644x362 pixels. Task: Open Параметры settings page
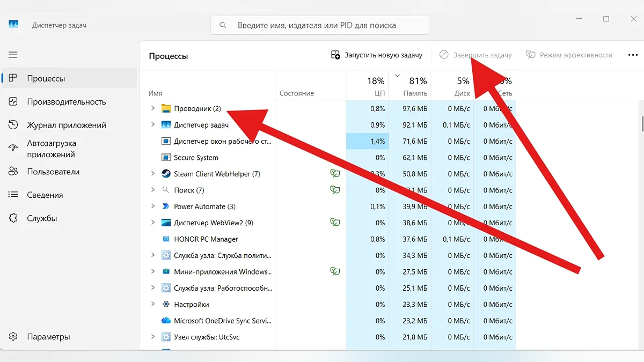pyautogui.click(x=70, y=337)
